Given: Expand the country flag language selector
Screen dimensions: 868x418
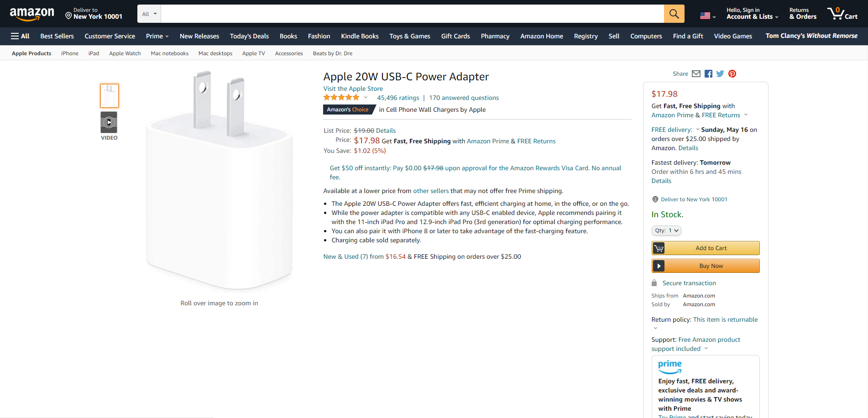Looking at the screenshot, I should coord(707,16).
